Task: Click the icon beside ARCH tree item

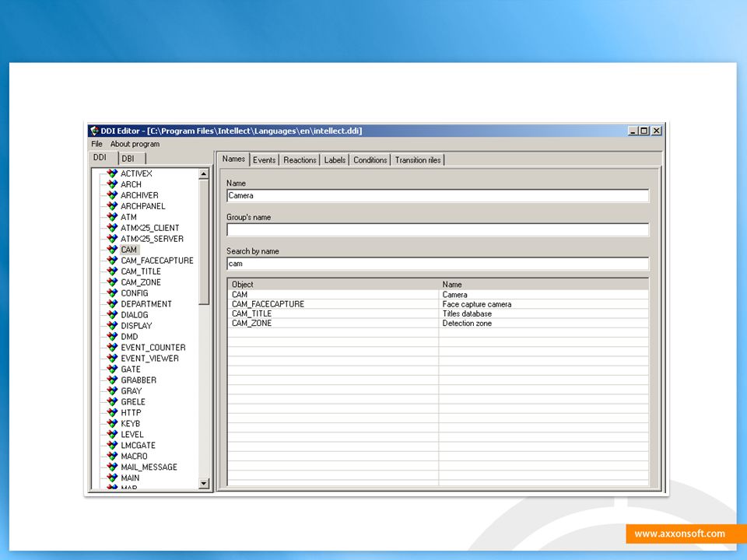Action: [x=112, y=184]
